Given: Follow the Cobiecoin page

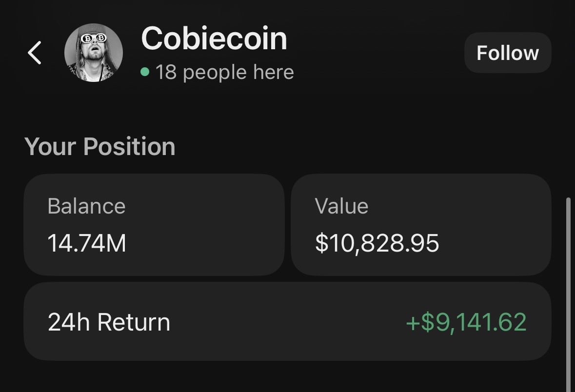Looking at the screenshot, I should [x=507, y=53].
